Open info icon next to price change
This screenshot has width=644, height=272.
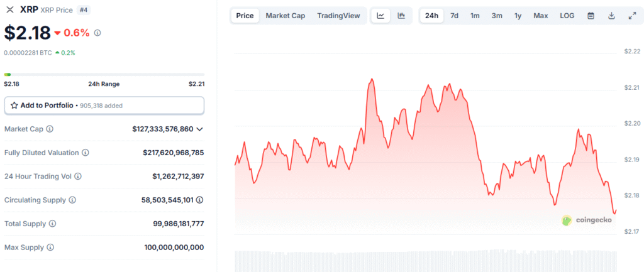(97, 33)
